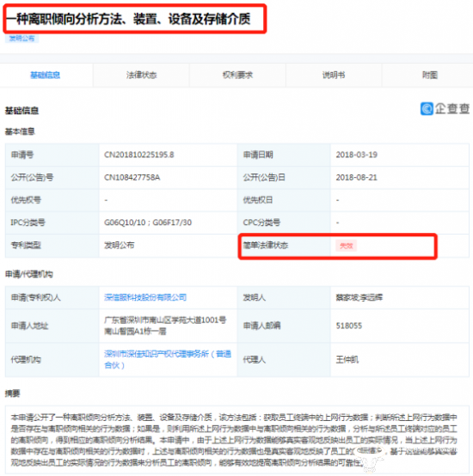Click the postal code 518055

[349, 326]
